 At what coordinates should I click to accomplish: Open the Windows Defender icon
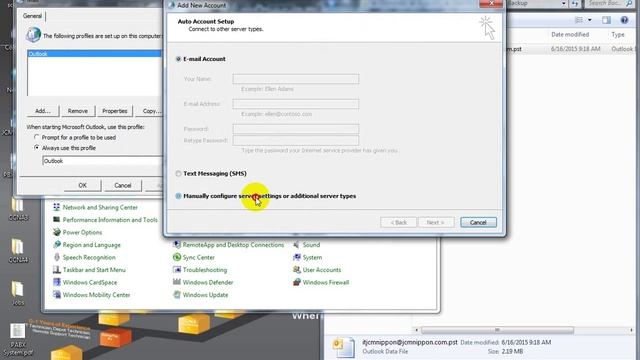pos(177,282)
